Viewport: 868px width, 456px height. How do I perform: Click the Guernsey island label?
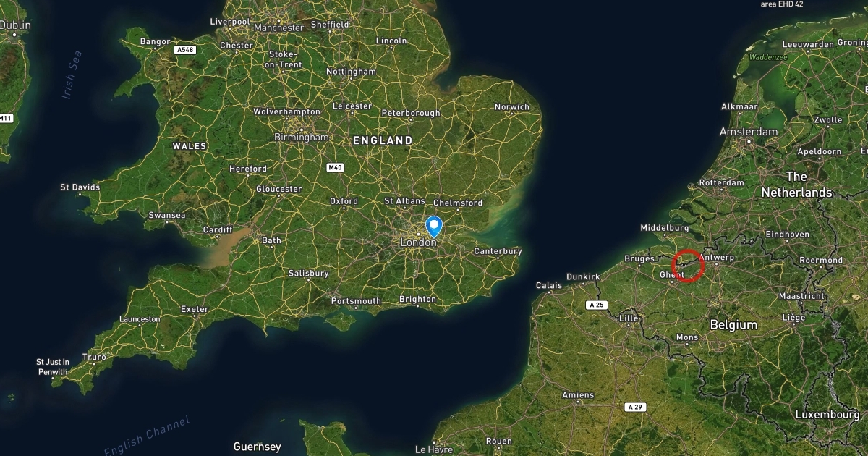[x=257, y=447]
